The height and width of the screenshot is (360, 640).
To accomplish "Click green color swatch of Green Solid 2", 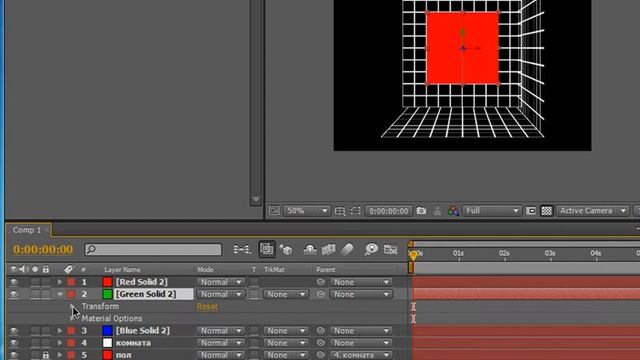I will tap(107, 294).
